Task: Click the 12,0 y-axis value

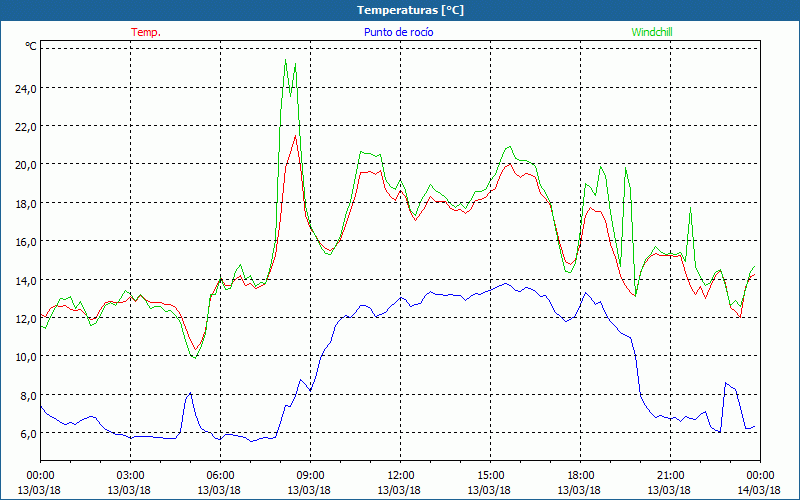Action: (26, 319)
